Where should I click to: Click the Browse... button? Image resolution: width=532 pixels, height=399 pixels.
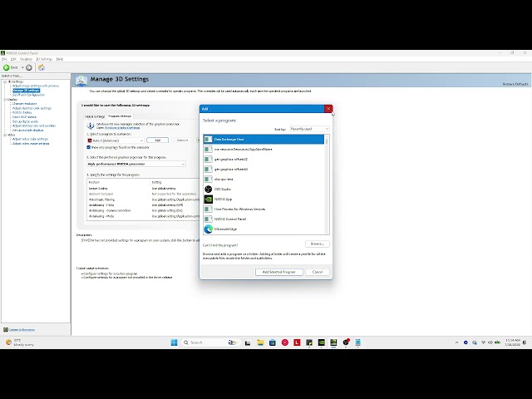(x=318, y=244)
